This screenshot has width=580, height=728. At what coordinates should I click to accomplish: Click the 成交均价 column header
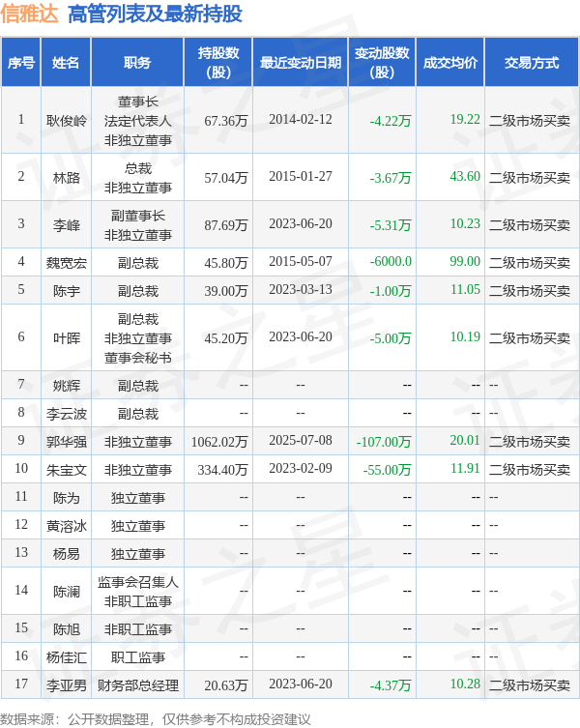pyautogui.click(x=450, y=63)
